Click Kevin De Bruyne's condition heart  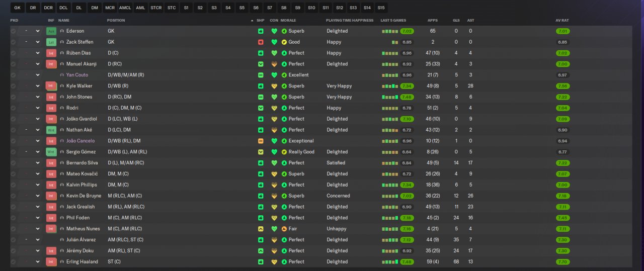pos(274,196)
